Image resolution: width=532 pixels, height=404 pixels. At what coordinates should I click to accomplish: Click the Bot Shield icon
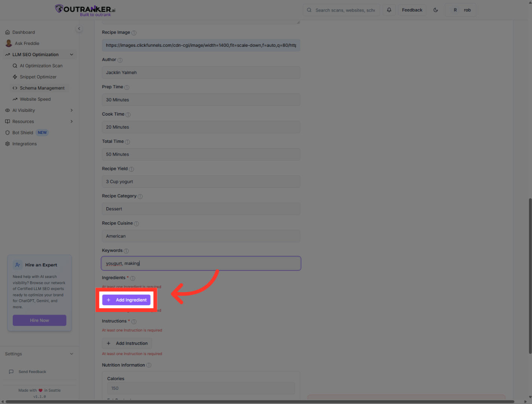point(7,132)
